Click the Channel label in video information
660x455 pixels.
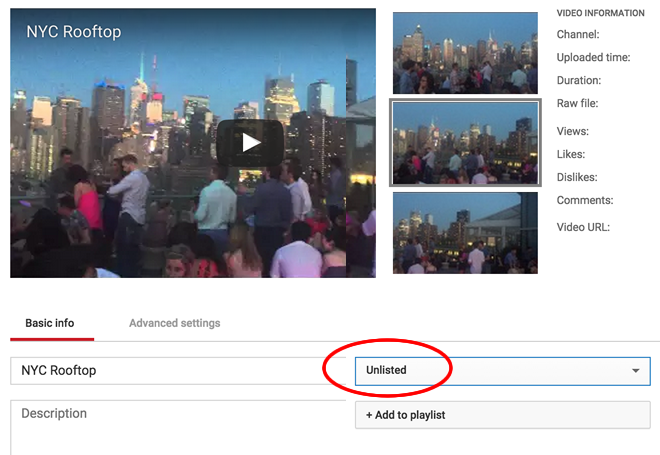point(577,35)
